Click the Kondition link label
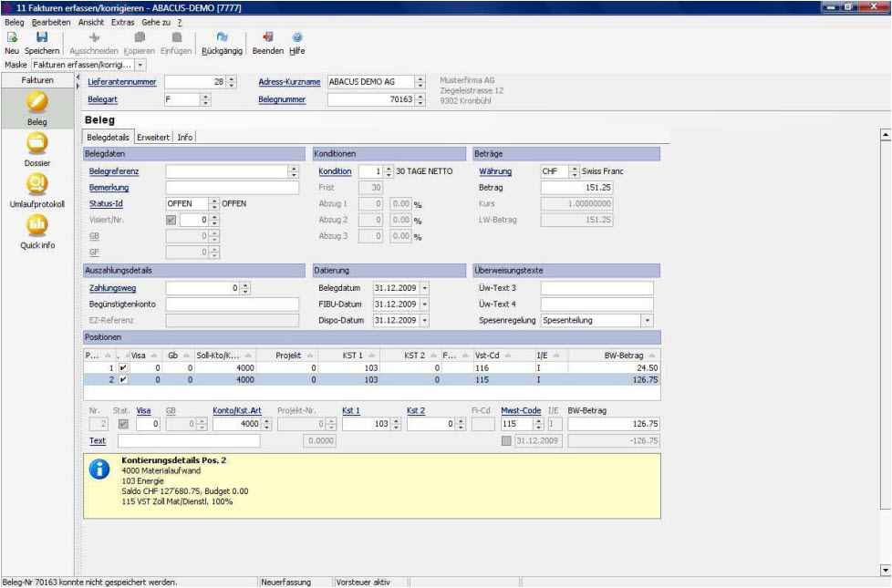892x588 pixels. pyautogui.click(x=335, y=171)
